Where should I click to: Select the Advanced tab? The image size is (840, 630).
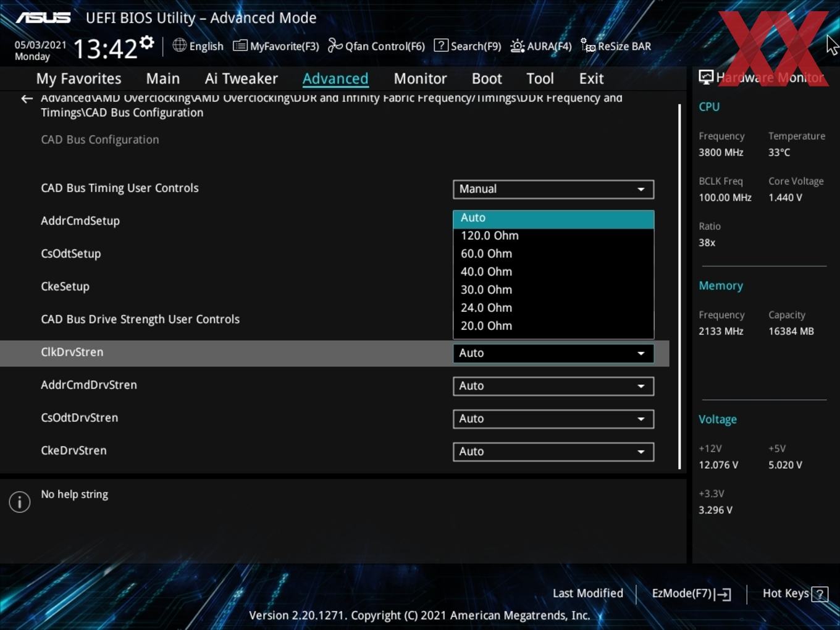tap(335, 79)
